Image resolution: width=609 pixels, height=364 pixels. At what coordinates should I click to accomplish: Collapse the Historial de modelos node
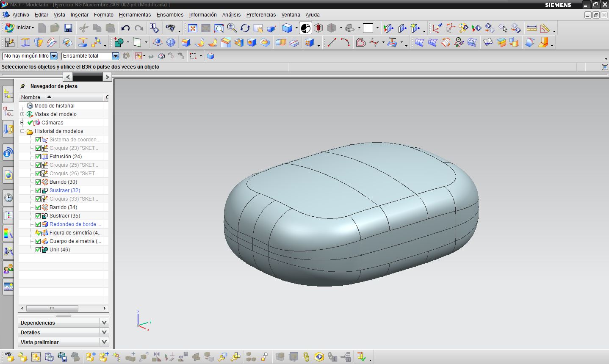coord(22,131)
